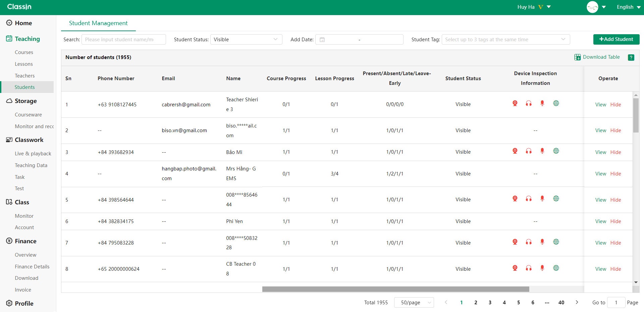Open Teaching Data menu item
644x312 pixels.
31,165
